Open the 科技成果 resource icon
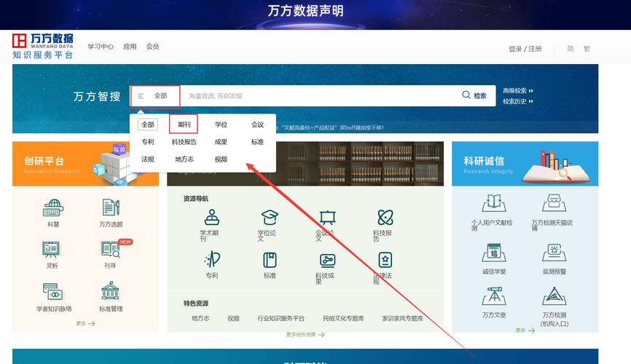 (327, 260)
